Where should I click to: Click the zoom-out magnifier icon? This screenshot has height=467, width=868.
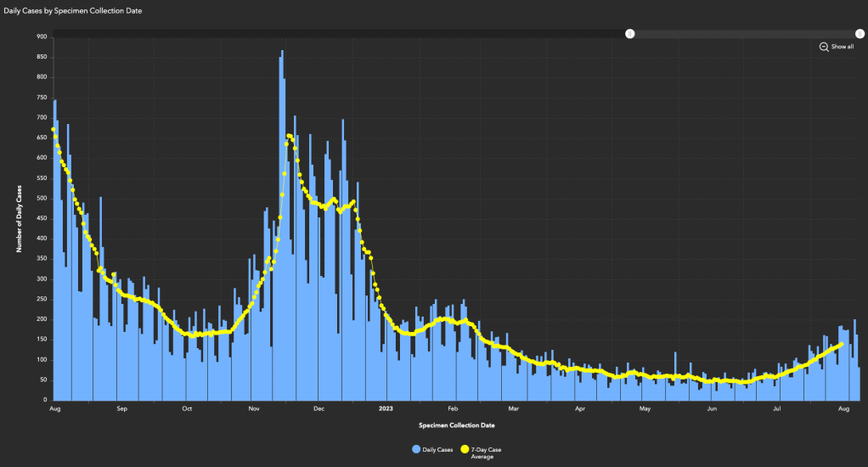tap(824, 47)
